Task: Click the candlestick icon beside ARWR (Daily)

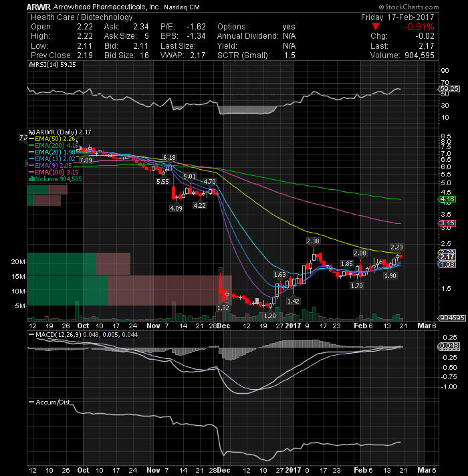Action: click(31, 132)
